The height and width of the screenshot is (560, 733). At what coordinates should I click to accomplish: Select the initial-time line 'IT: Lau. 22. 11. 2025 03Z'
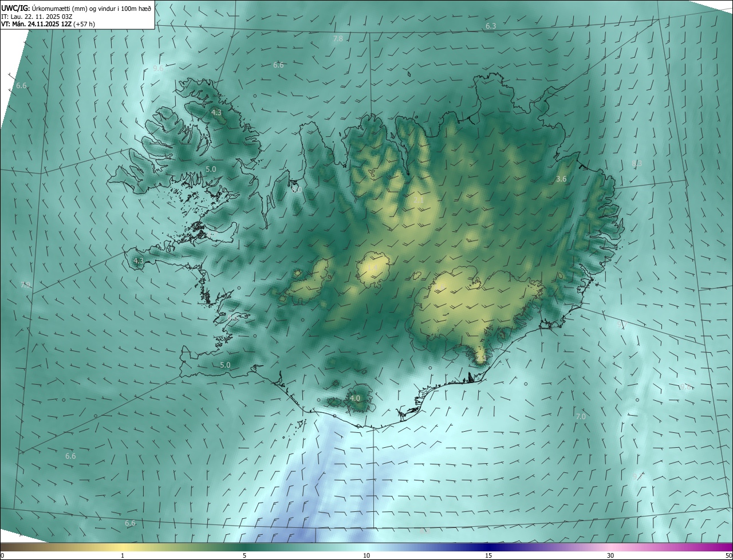pyautogui.click(x=37, y=16)
